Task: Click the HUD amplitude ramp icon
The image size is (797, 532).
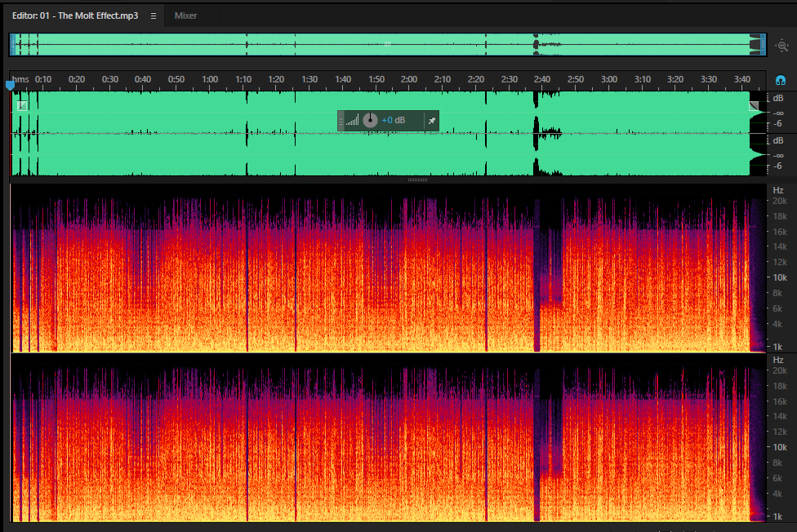Action: pyautogui.click(x=352, y=121)
